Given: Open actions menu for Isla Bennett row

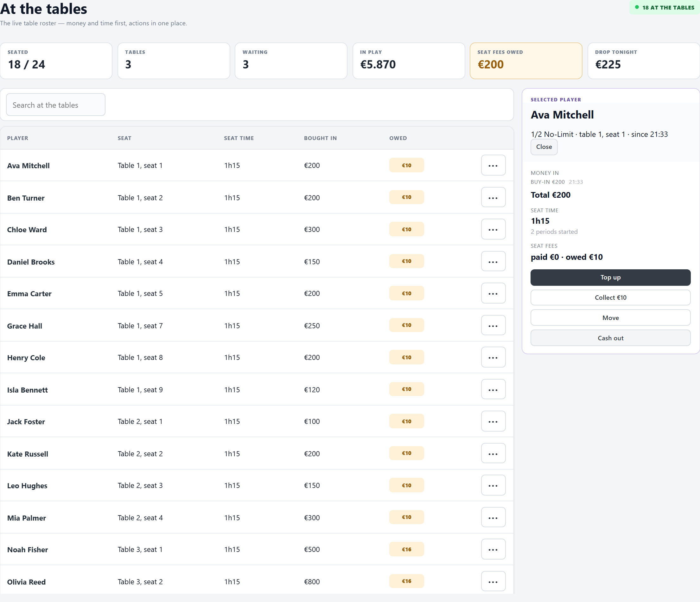Looking at the screenshot, I should point(493,389).
